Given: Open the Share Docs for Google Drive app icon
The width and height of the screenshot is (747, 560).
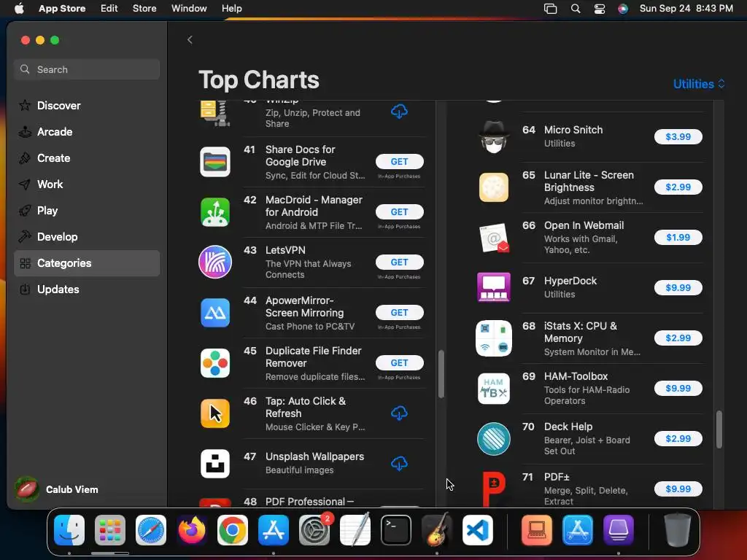Looking at the screenshot, I should [x=215, y=162].
